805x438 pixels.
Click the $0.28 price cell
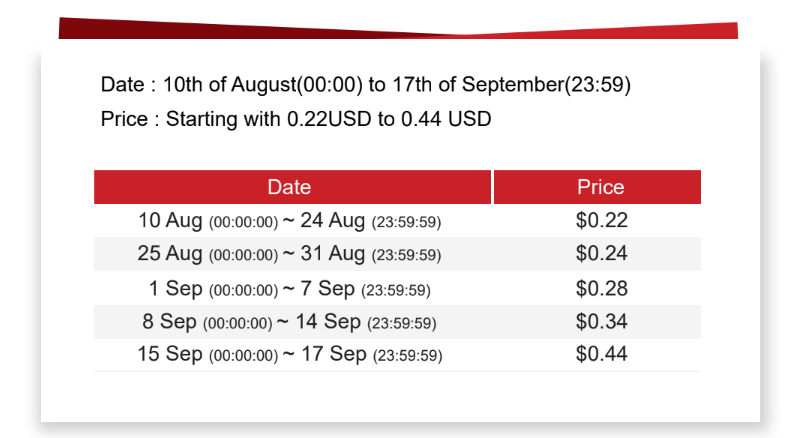(601, 289)
